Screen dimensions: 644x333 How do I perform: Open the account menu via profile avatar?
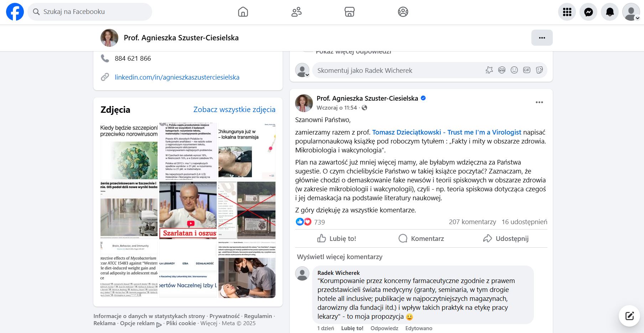tap(631, 12)
